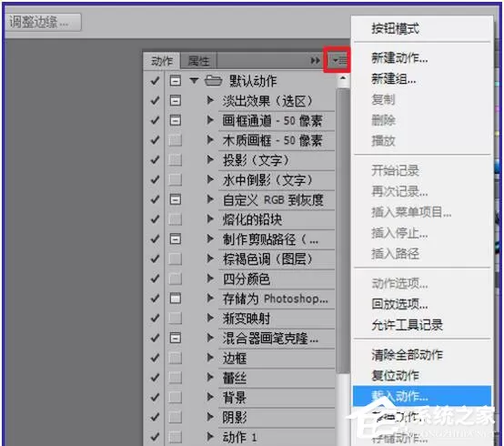
Task: Expand the 水中倒影（文字）action
Action: 210,179
